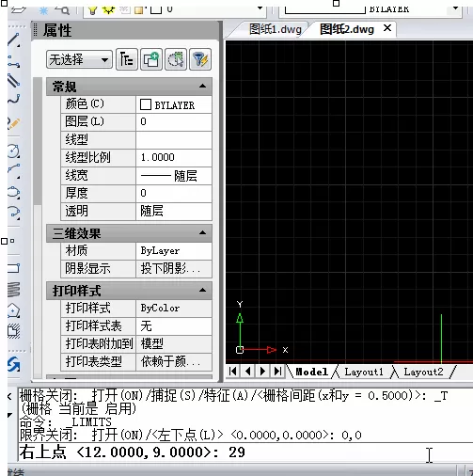Jump to last layout tab arrow
473x476 pixels.
[x=277, y=372]
